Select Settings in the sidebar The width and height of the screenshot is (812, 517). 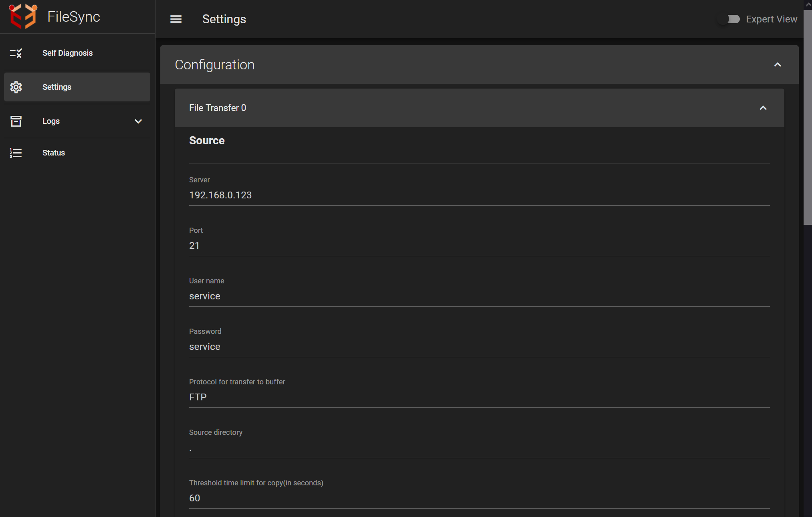(77, 87)
